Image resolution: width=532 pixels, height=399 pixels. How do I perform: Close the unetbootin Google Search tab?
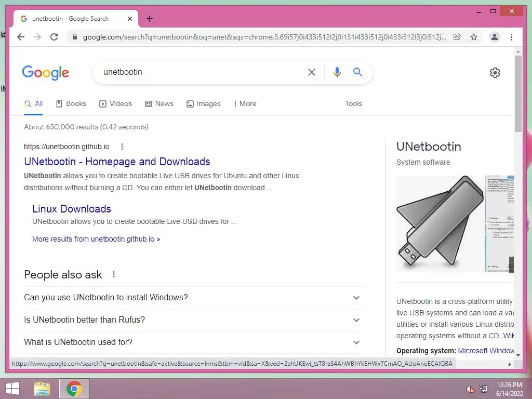point(129,19)
